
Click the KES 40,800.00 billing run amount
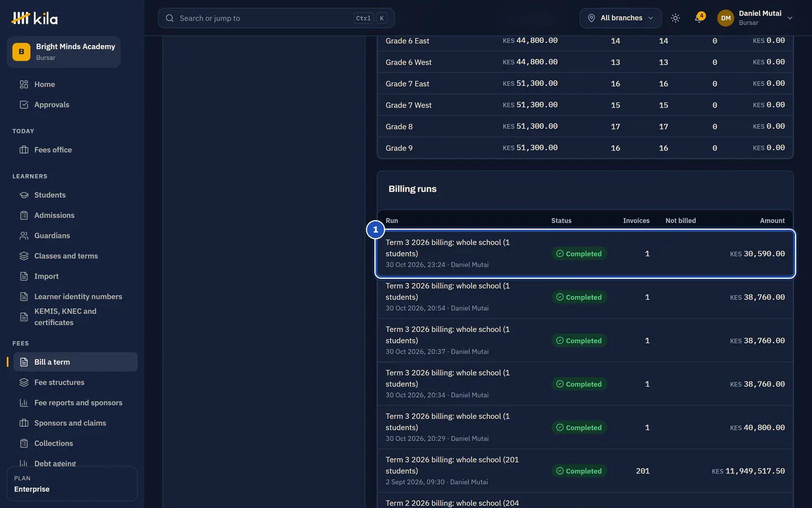tap(757, 427)
